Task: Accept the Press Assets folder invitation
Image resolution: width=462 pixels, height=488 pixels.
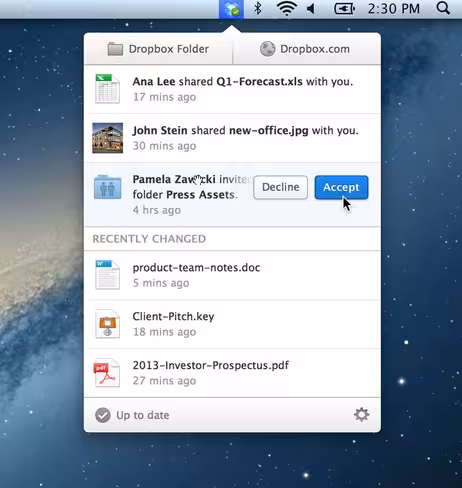Action: click(341, 187)
